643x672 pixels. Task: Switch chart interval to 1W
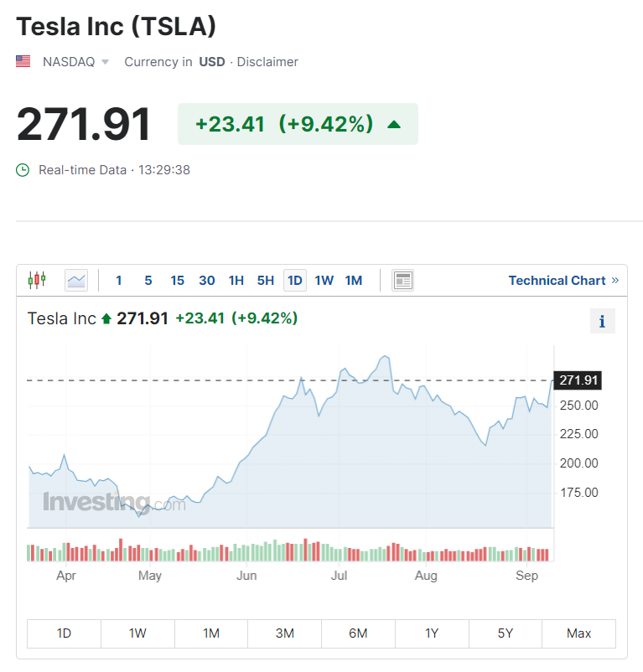click(x=324, y=281)
